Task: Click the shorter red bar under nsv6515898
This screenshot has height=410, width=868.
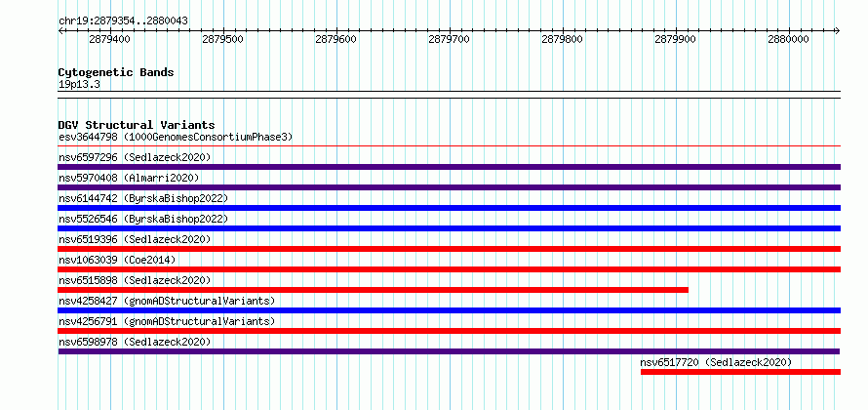Action: tap(374, 290)
